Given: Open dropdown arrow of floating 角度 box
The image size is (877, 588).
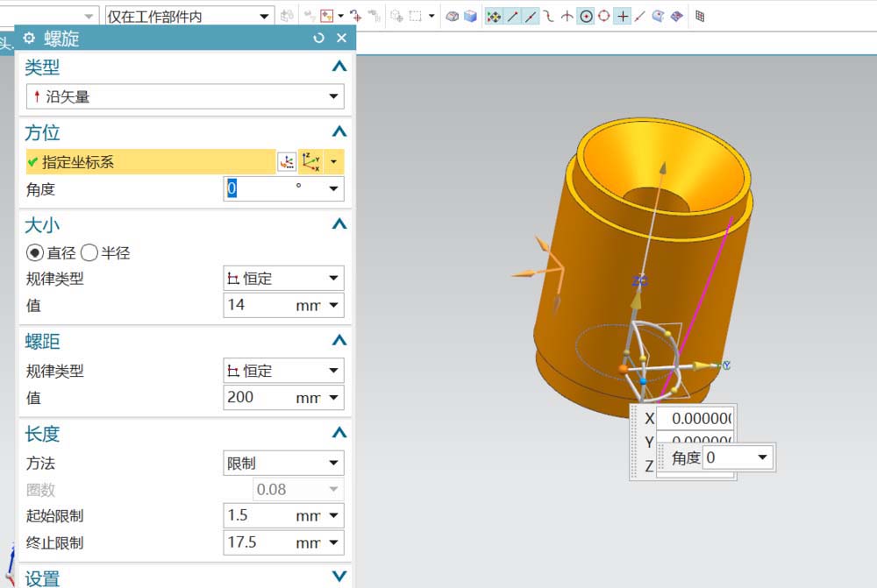Looking at the screenshot, I should [762, 457].
